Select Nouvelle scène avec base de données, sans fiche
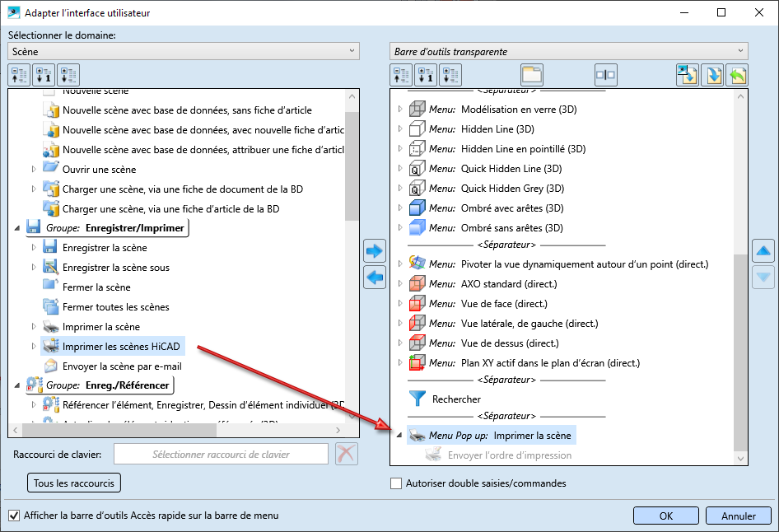This screenshot has width=779, height=532. click(187, 110)
